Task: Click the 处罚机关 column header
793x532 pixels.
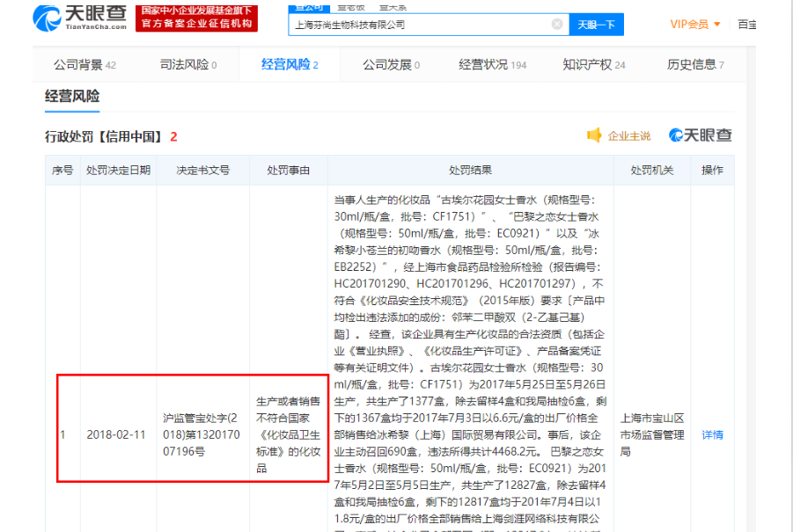Action: pos(652,171)
